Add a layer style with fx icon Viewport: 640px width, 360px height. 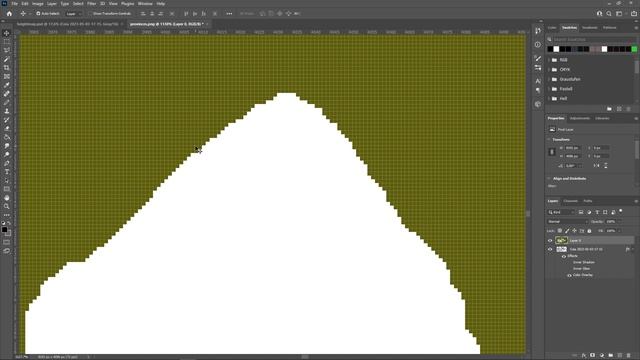click(x=584, y=356)
